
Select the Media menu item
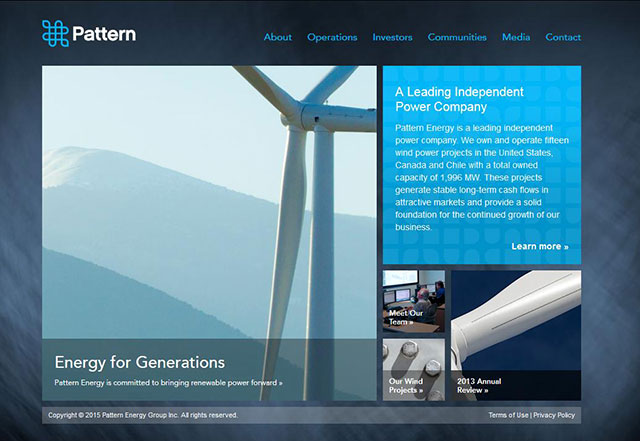pos(516,37)
